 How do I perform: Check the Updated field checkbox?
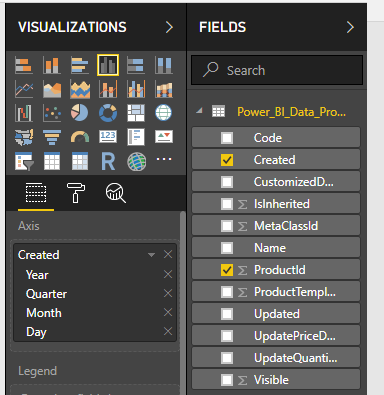point(227,314)
